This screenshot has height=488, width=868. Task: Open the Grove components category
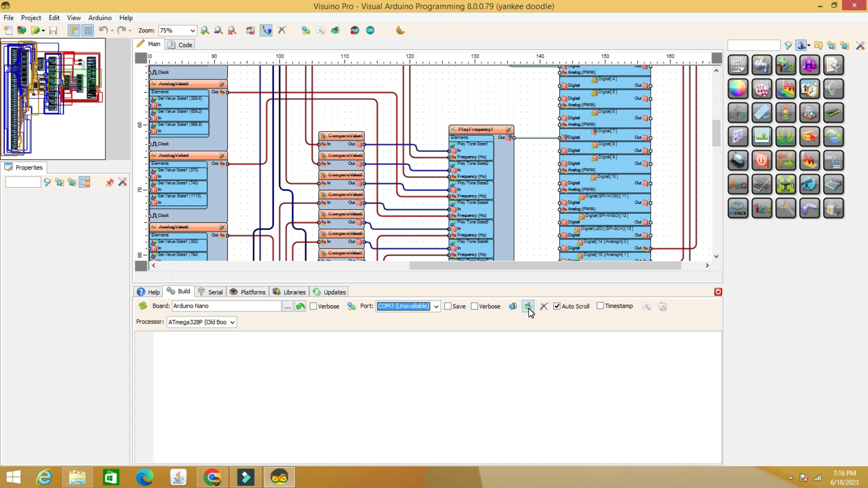[786, 136]
